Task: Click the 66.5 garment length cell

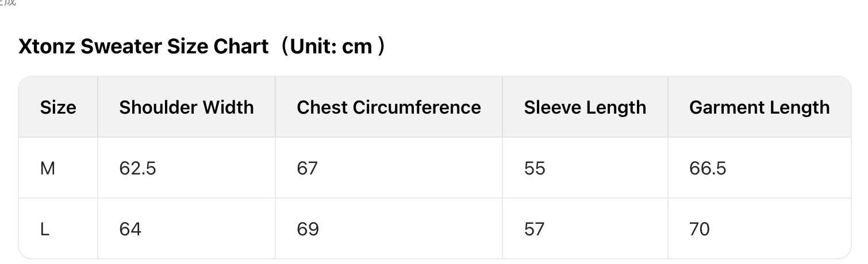Action: (x=707, y=168)
